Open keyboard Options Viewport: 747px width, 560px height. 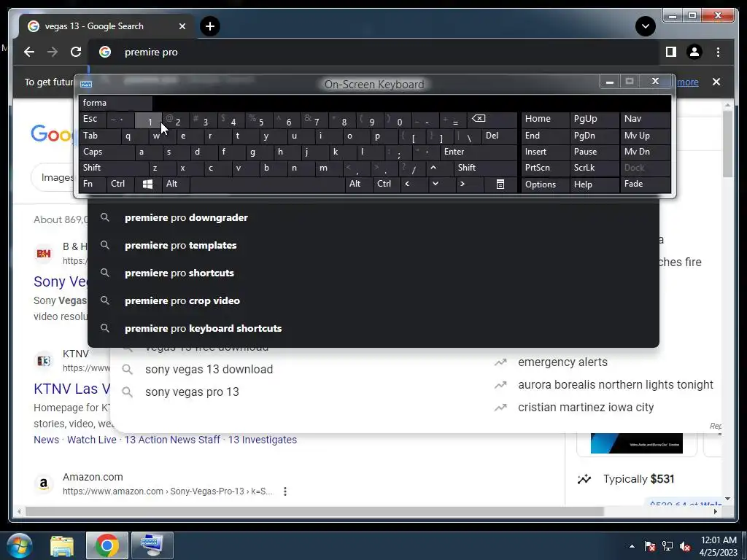point(546,184)
